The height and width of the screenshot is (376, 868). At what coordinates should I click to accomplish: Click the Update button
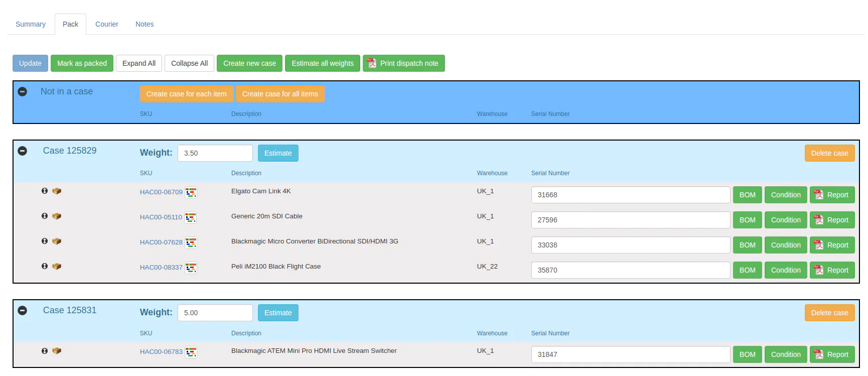(x=30, y=63)
